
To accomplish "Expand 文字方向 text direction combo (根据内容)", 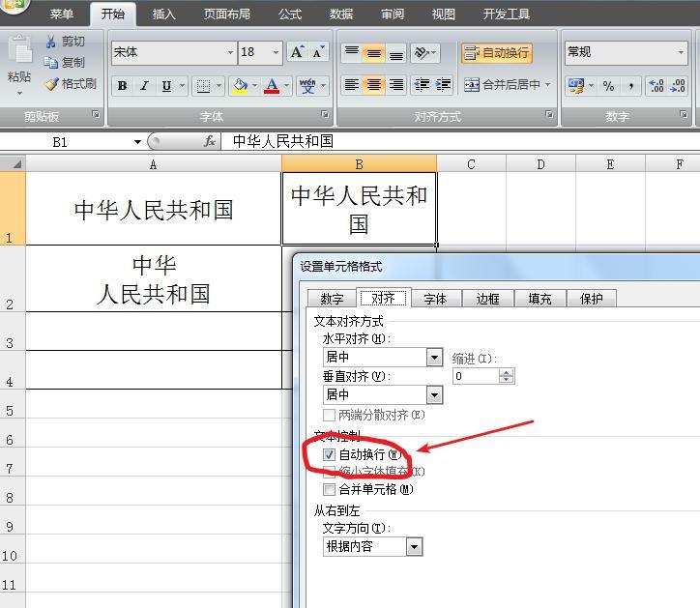I will point(414,546).
